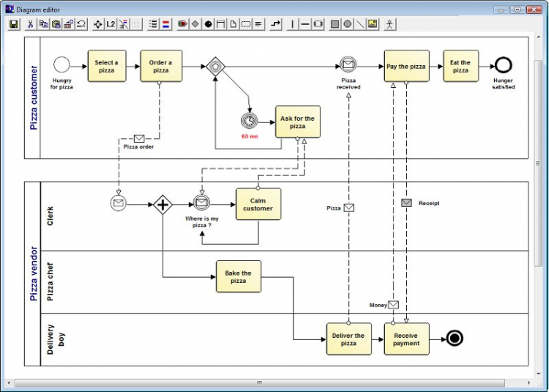Select the pool/lane frame tool
549x392 pixels.
tap(220, 24)
